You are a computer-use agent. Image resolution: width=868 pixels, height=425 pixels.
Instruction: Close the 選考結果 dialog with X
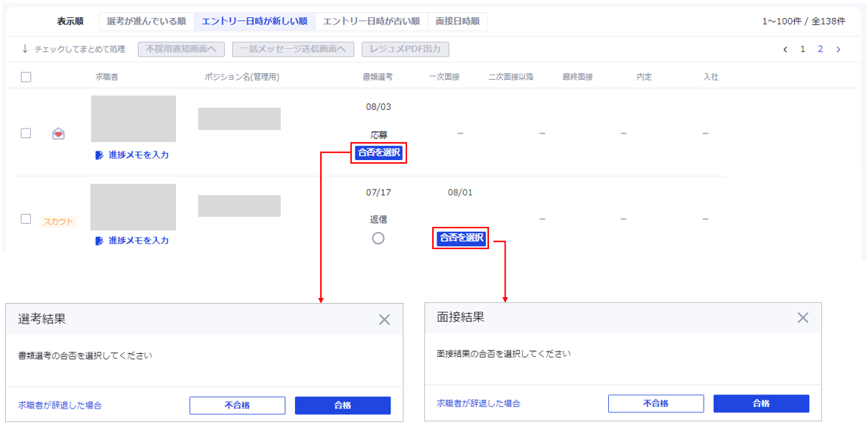(384, 320)
